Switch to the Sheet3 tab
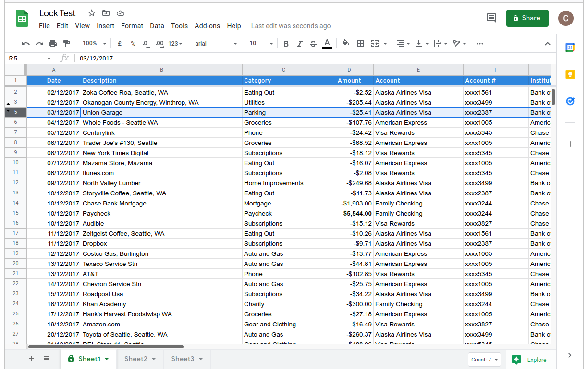 pyautogui.click(x=187, y=359)
